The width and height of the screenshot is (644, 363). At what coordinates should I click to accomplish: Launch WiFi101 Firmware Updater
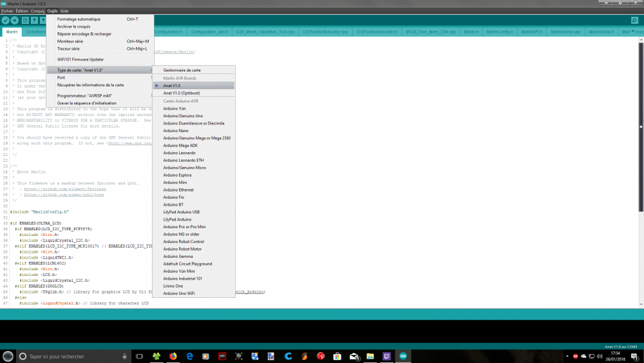click(x=100, y=59)
